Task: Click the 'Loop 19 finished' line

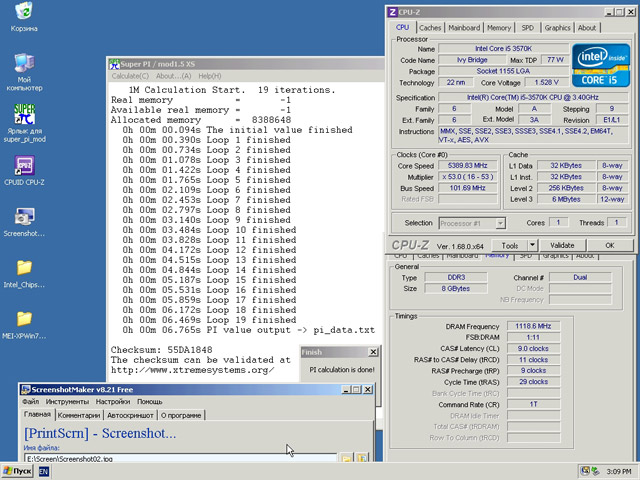Action: [209, 320]
